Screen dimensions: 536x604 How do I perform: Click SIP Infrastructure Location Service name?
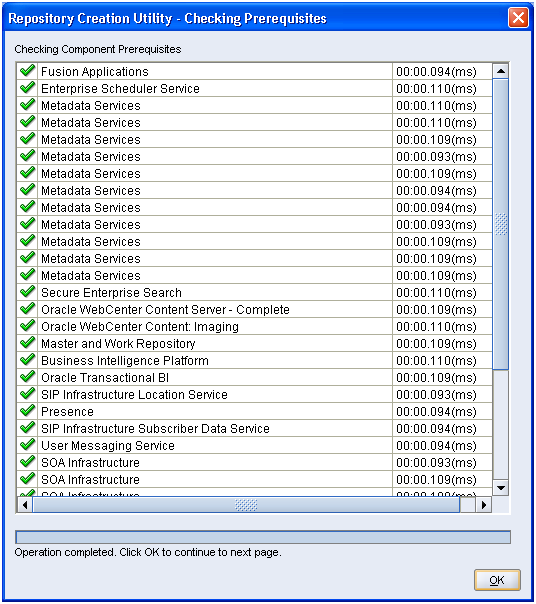pyautogui.click(x=134, y=394)
